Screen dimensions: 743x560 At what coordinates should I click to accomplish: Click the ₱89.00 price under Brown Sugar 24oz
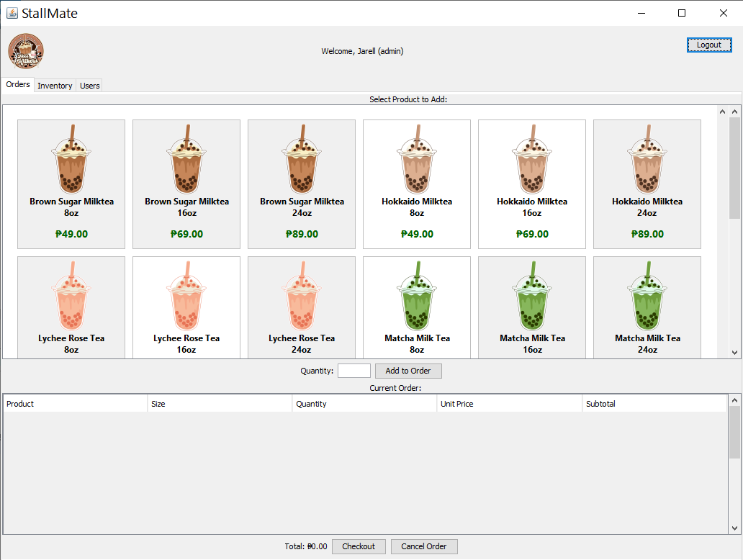[x=302, y=234]
